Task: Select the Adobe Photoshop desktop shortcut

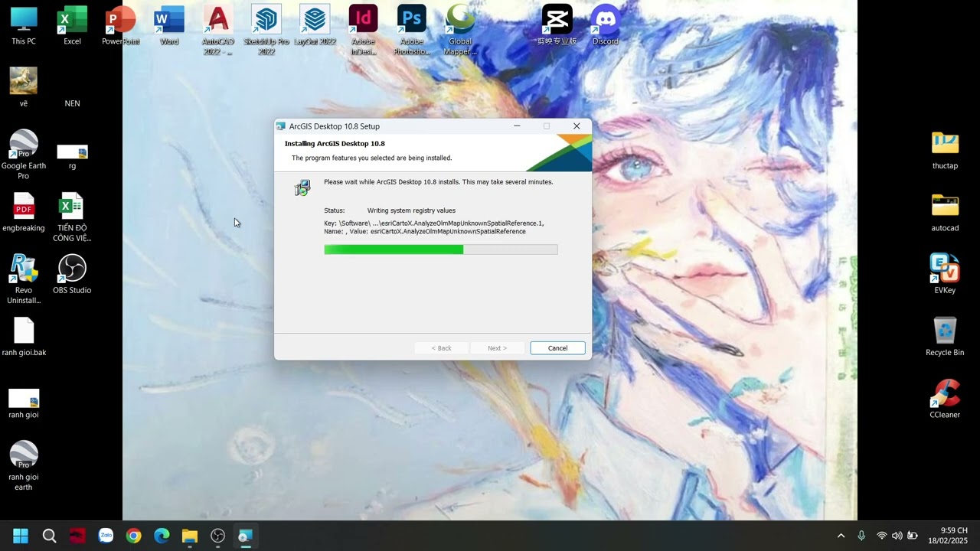Action: [x=412, y=31]
